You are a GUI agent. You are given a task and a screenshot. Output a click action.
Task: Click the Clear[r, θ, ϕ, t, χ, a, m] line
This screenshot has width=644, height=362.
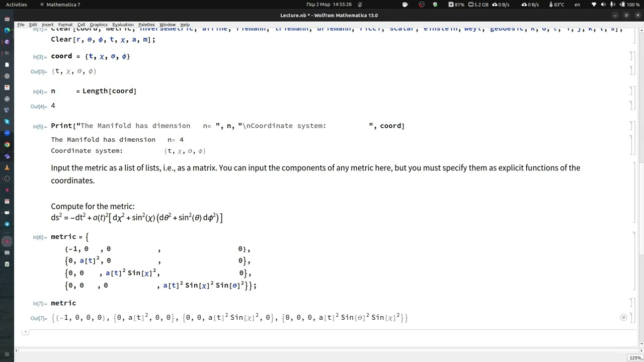(x=103, y=40)
